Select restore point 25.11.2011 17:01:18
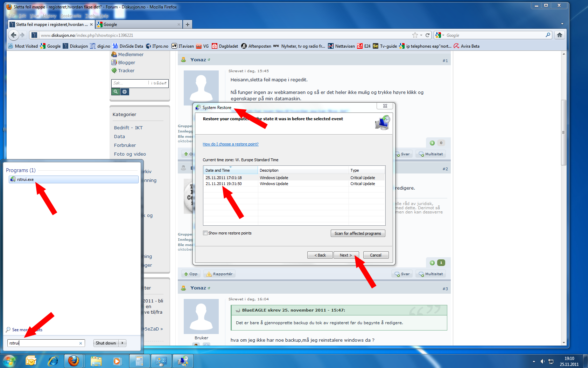Screen dimensions: 588x368 tap(294, 178)
